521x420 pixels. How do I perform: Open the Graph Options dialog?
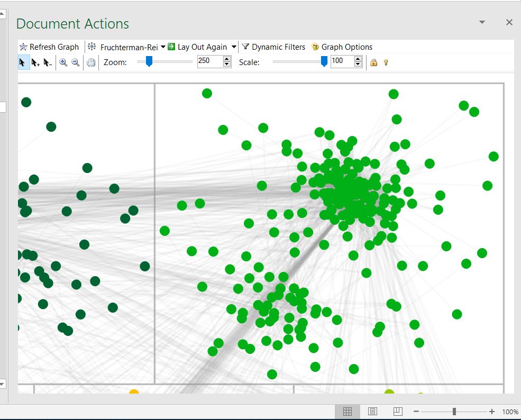coord(342,47)
